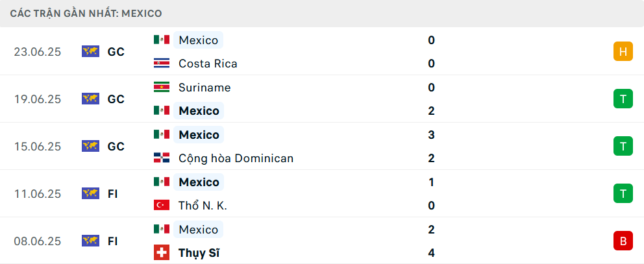644x264 pixels.
Task: Open Costa Rica team link
Action: click(x=208, y=64)
